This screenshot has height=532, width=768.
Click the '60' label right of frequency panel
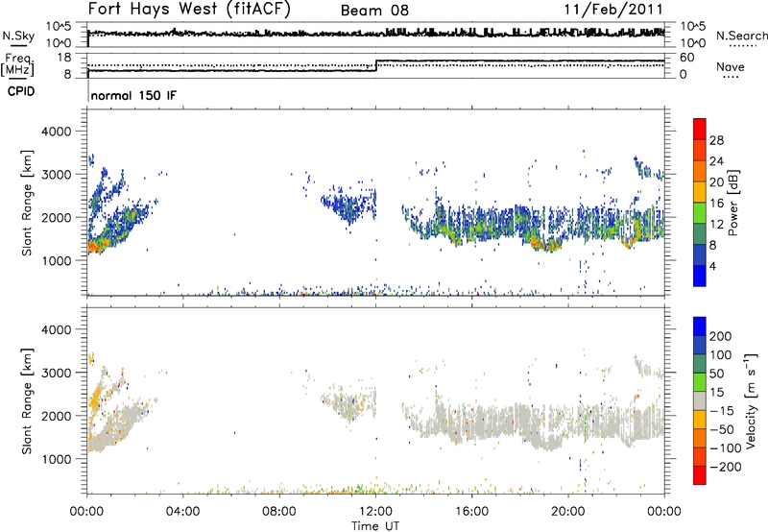tap(687, 58)
